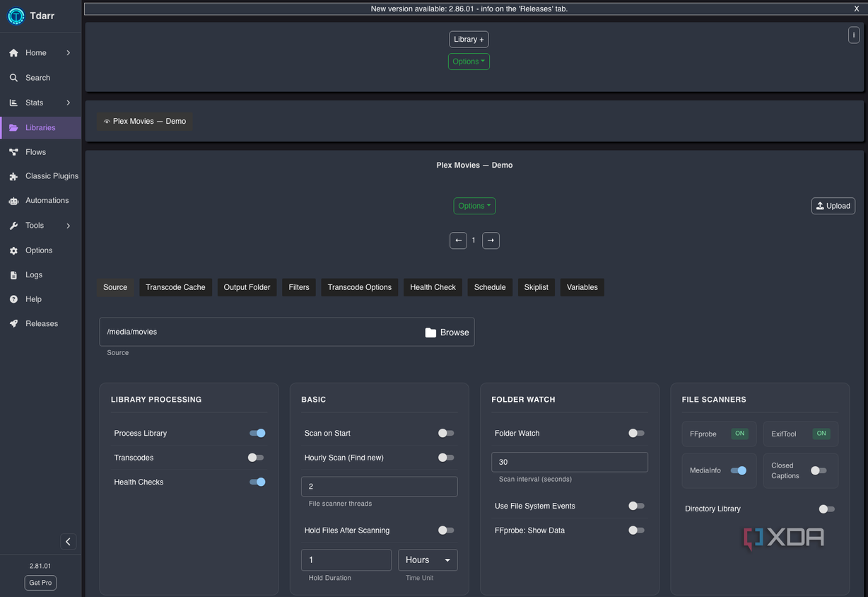The image size is (868, 597).
Task: Click the Logs document icon
Action: click(x=13, y=275)
